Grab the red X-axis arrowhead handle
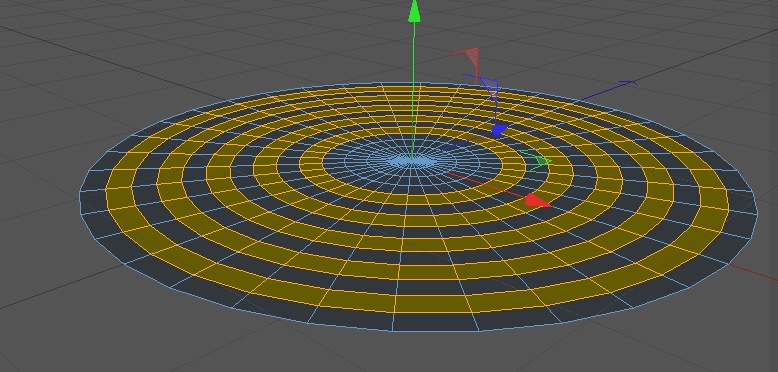This screenshot has width=778, height=372. (537, 200)
